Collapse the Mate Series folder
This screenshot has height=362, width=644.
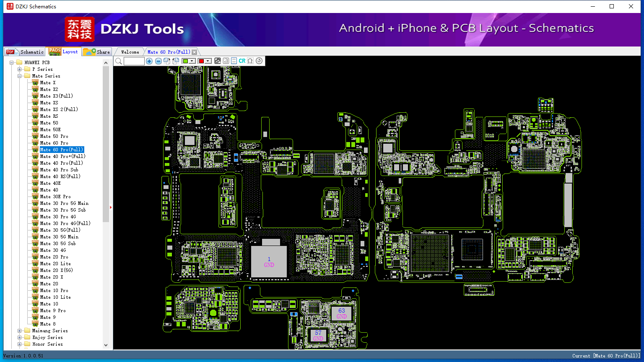point(19,76)
